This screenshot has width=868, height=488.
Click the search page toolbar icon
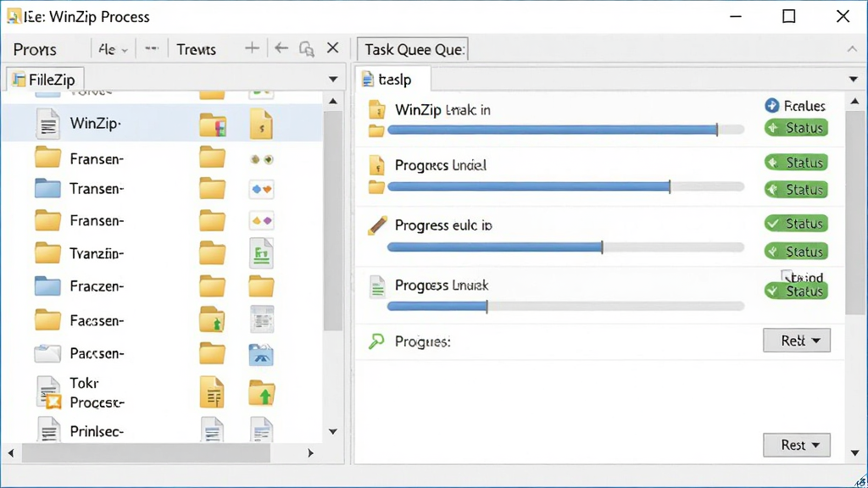307,49
